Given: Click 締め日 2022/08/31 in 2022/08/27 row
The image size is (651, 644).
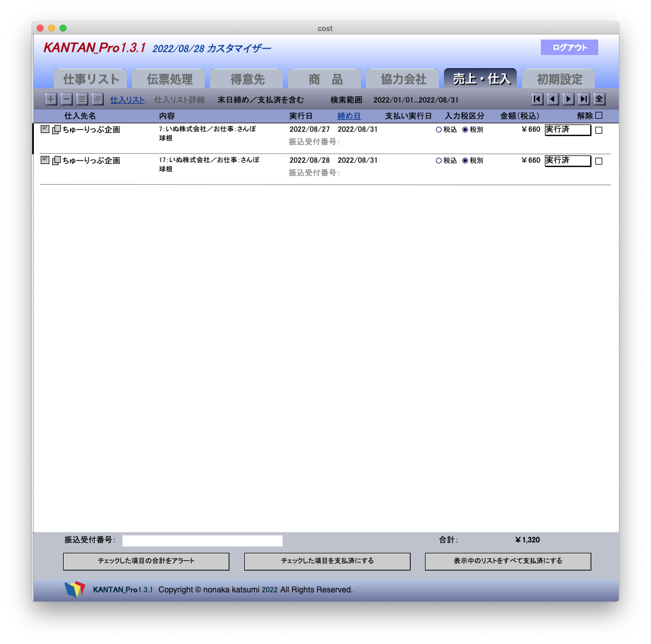Looking at the screenshot, I should point(357,129).
